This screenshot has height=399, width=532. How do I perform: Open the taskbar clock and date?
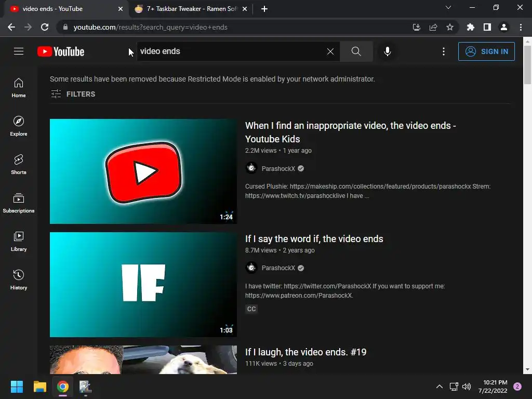click(493, 387)
